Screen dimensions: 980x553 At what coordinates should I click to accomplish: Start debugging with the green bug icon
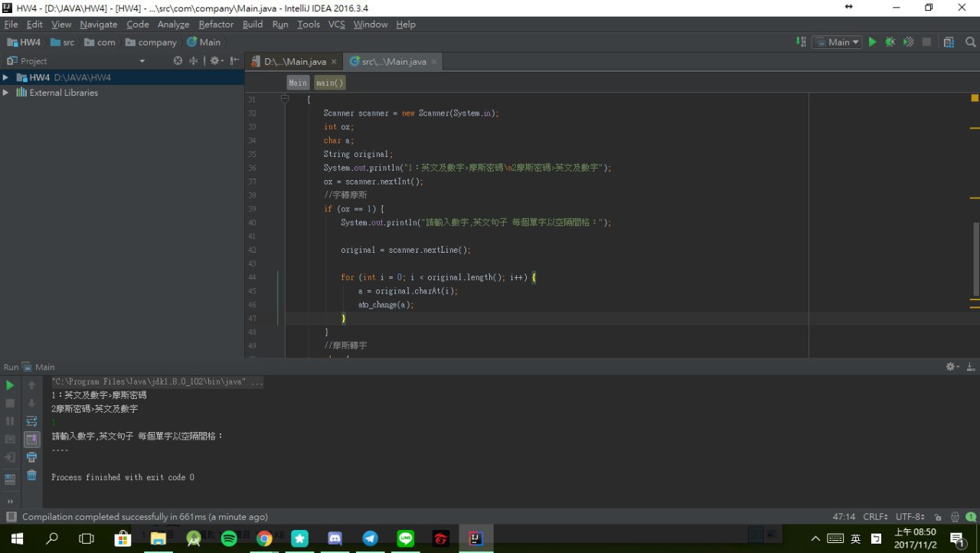[890, 42]
